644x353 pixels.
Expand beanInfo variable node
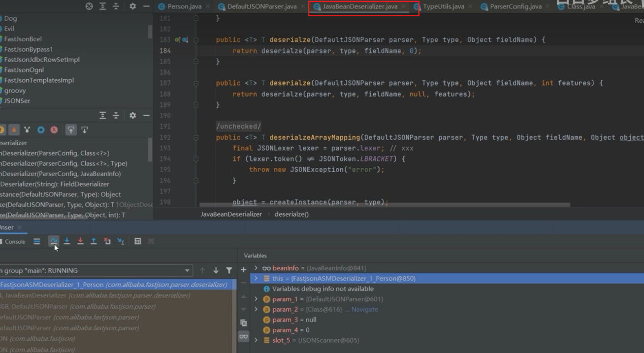(256, 268)
